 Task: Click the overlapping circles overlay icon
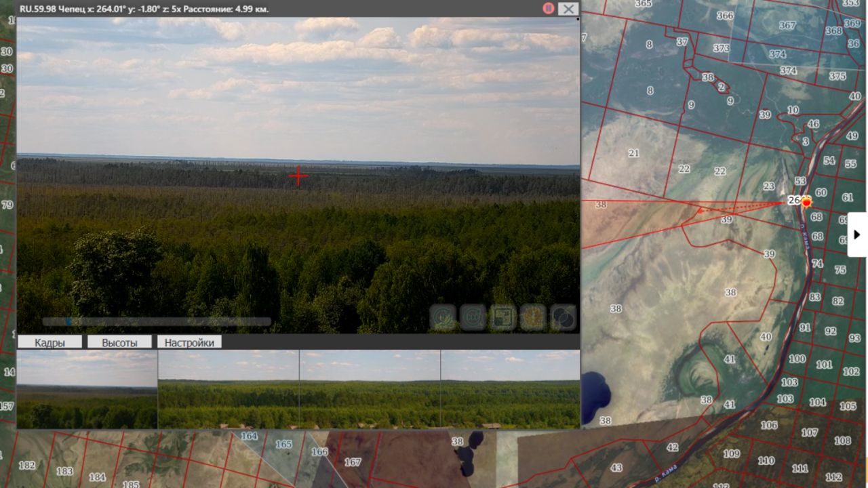coord(563,317)
